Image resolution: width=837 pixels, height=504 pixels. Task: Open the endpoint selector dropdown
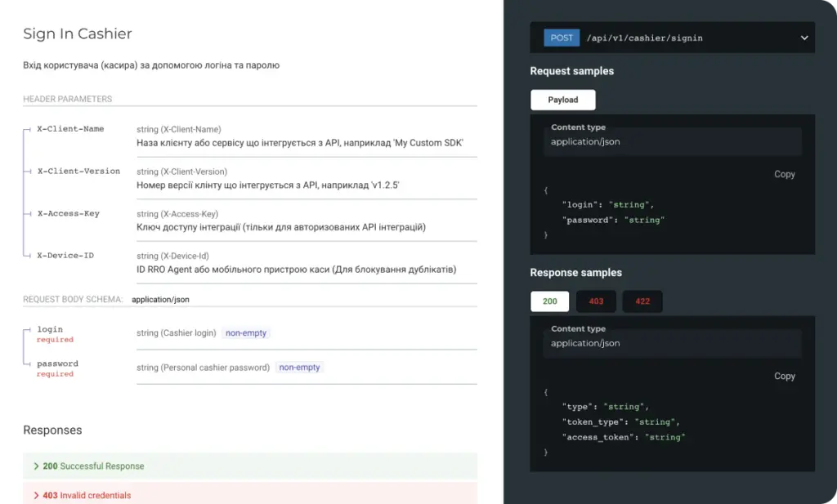802,38
